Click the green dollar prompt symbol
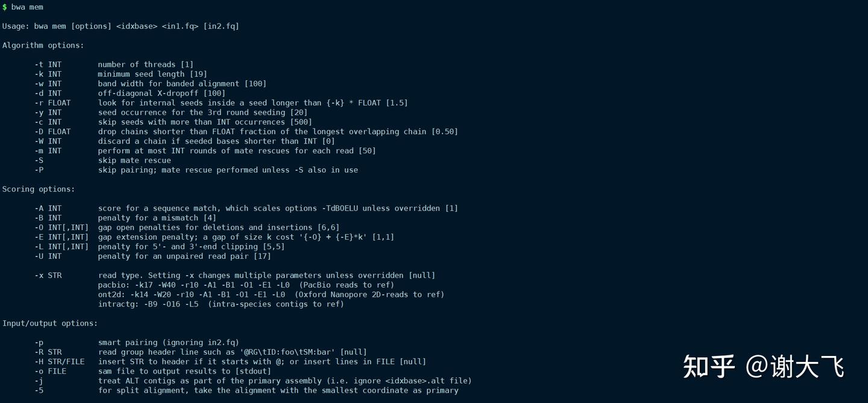This screenshot has width=868, height=403. [x=5, y=7]
